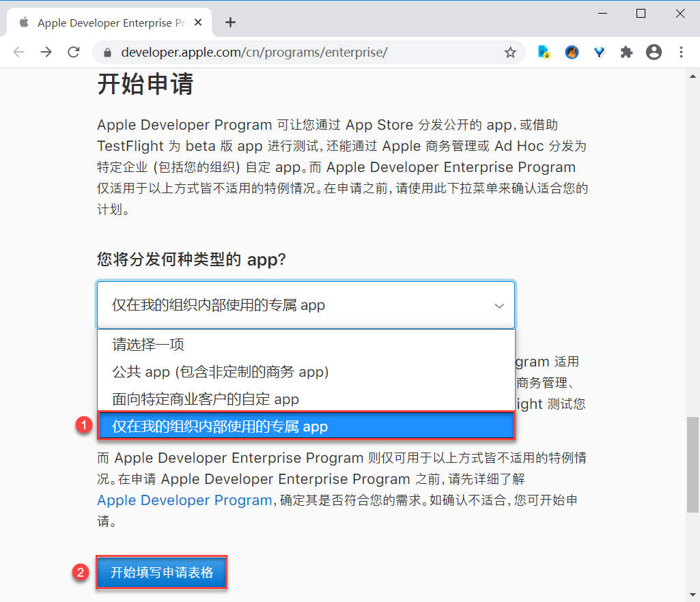This screenshot has height=602, width=700.
Task: Close the Chrome window
Action: click(x=680, y=14)
